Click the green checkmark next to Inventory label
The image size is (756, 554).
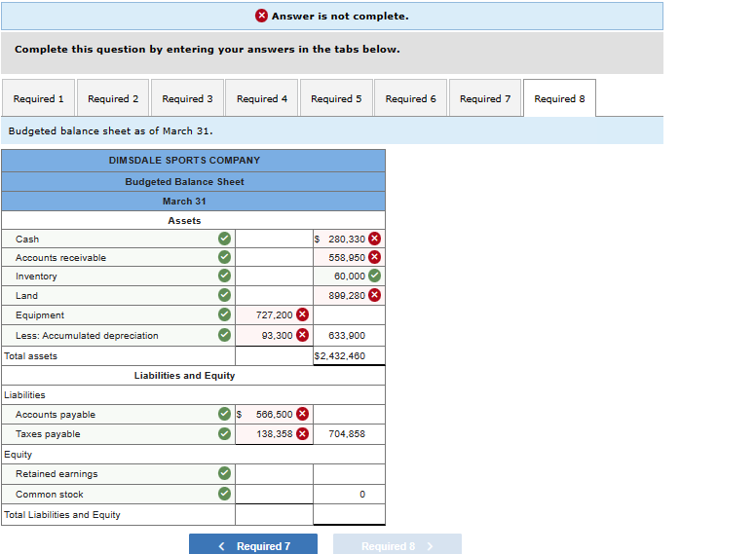(x=224, y=276)
